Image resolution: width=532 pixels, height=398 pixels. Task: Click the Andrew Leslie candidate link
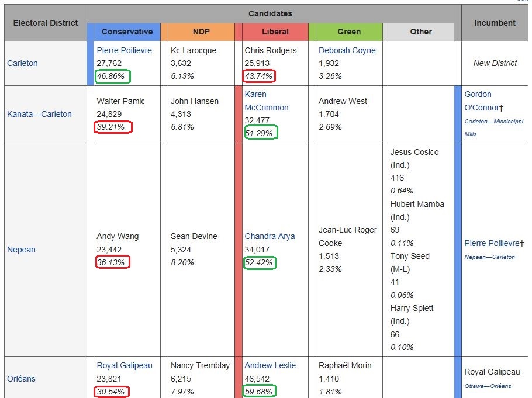click(270, 365)
